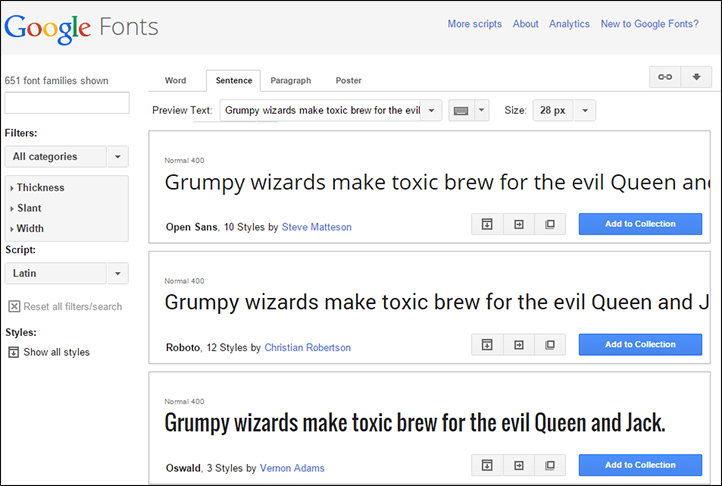722x486 pixels.
Task: Click the Oswald preview sentence
Action: coord(415,423)
